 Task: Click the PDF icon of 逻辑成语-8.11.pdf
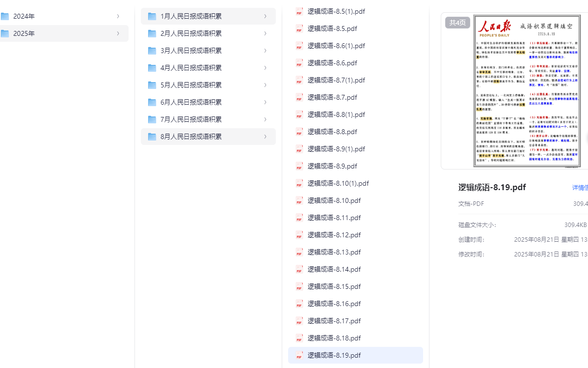point(299,218)
